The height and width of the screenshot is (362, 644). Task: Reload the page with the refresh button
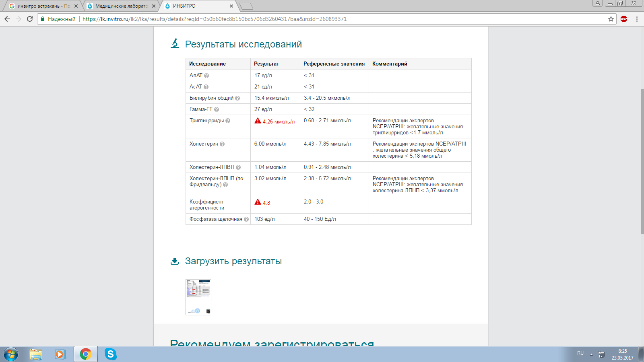tap(30, 19)
